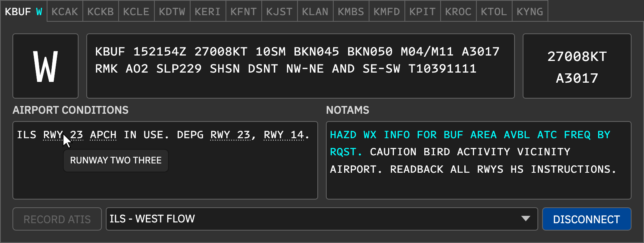Select the KMBS tab
The height and width of the screenshot is (243, 644).
[351, 12]
